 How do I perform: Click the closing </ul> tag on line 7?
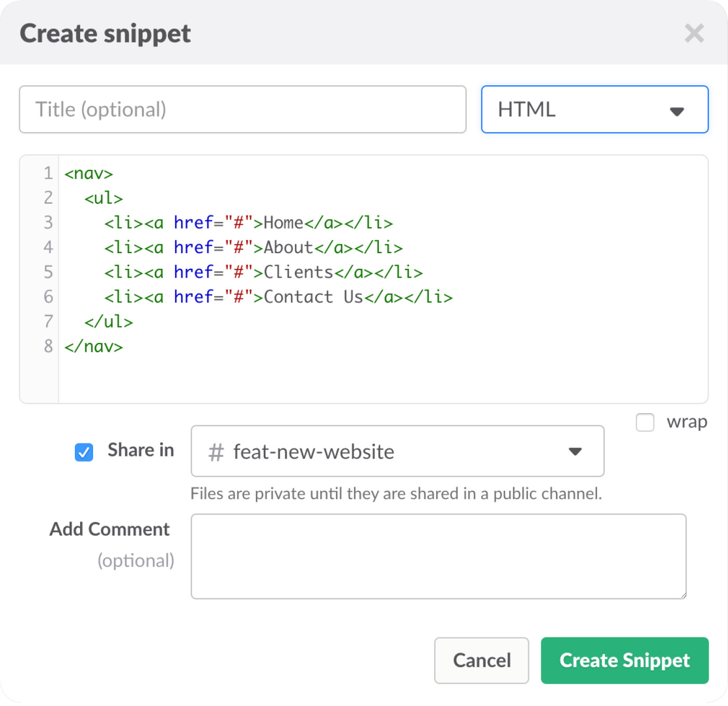109,322
